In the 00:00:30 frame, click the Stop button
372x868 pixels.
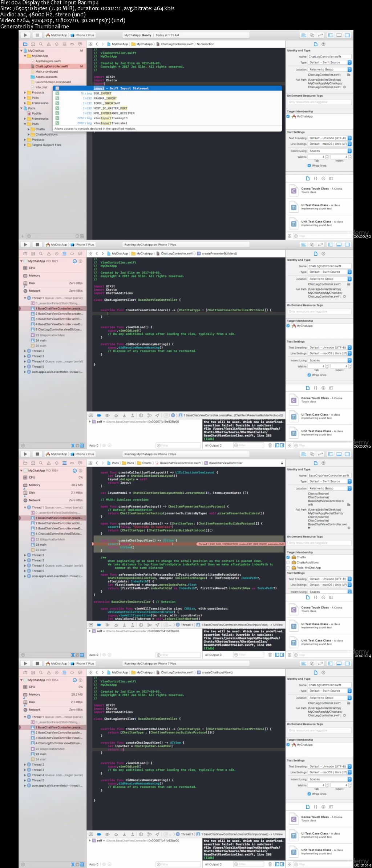point(37,35)
